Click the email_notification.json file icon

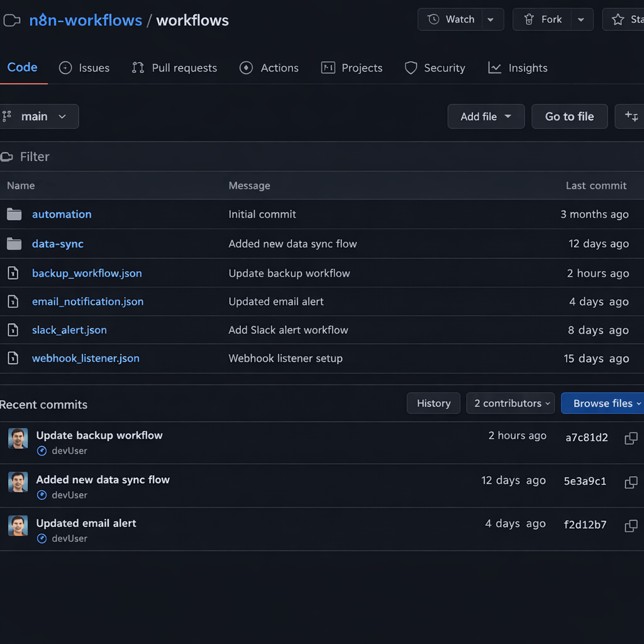coord(13,301)
